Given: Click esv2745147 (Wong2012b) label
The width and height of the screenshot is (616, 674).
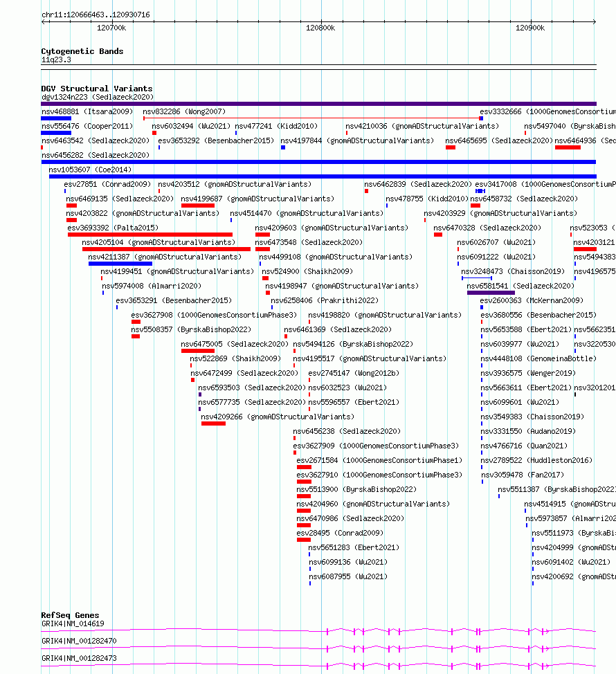Looking at the screenshot, I should point(354,374).
